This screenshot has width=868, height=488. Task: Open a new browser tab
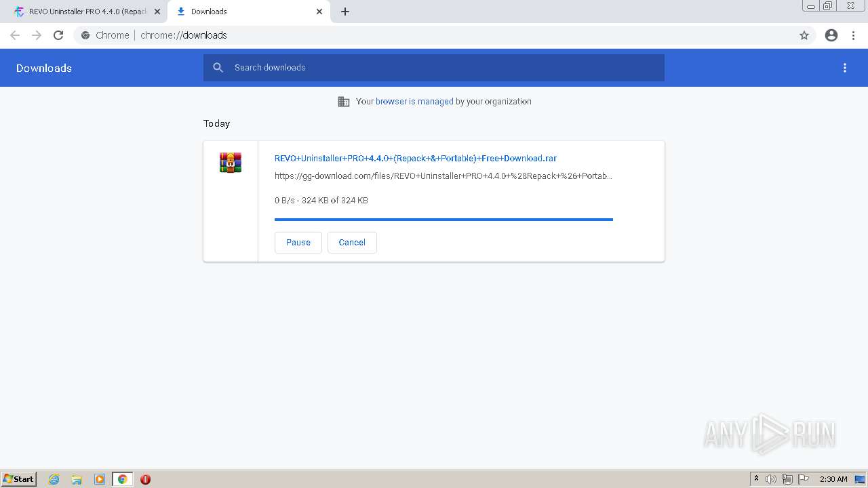point(345,12)
